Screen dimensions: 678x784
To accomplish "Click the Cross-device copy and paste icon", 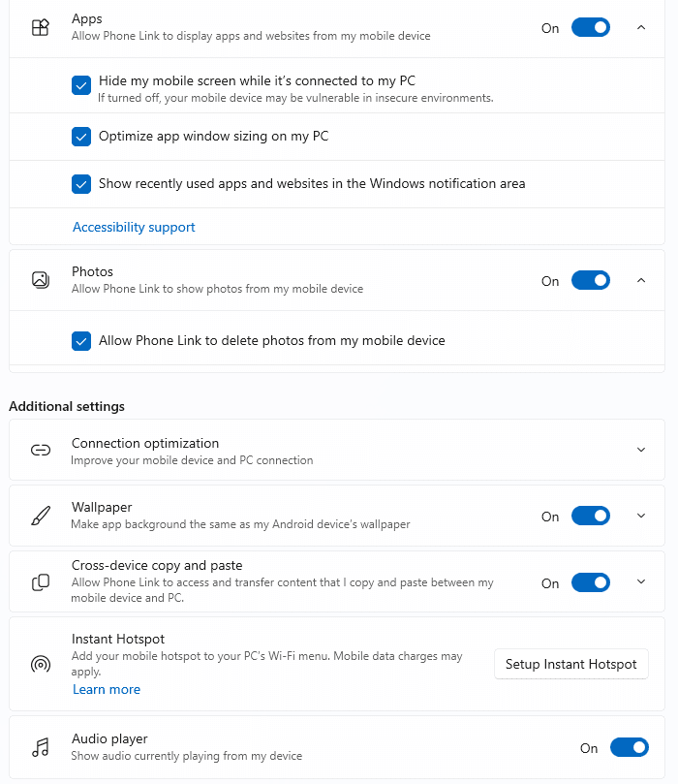I will [41, 582].
